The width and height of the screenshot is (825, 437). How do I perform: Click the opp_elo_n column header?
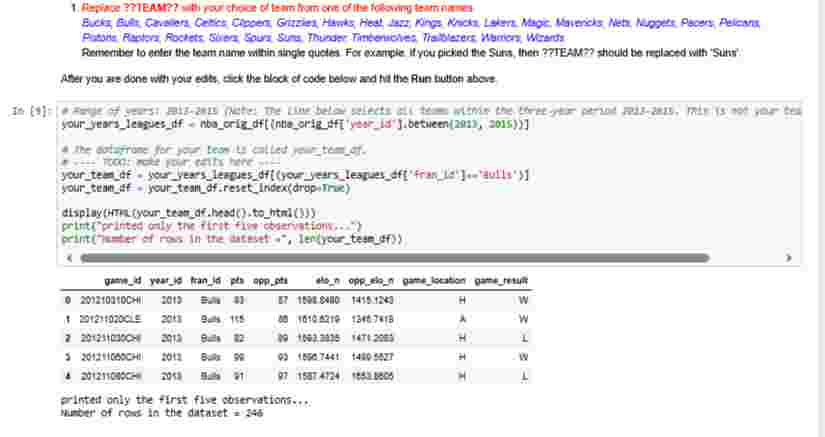371,280
